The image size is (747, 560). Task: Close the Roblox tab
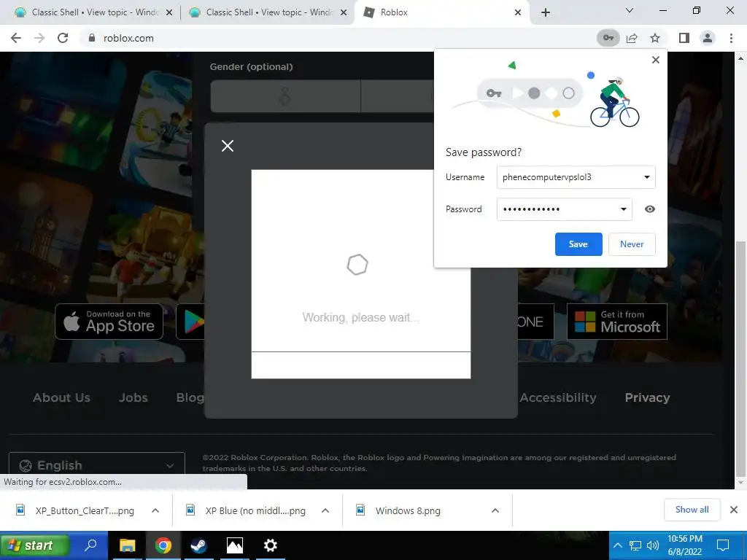[518, 12]
